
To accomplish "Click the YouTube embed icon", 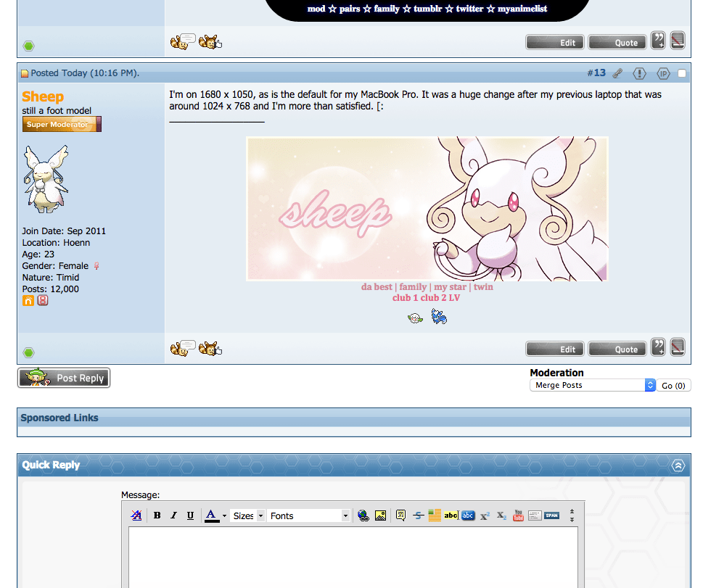I will point(518,515).
